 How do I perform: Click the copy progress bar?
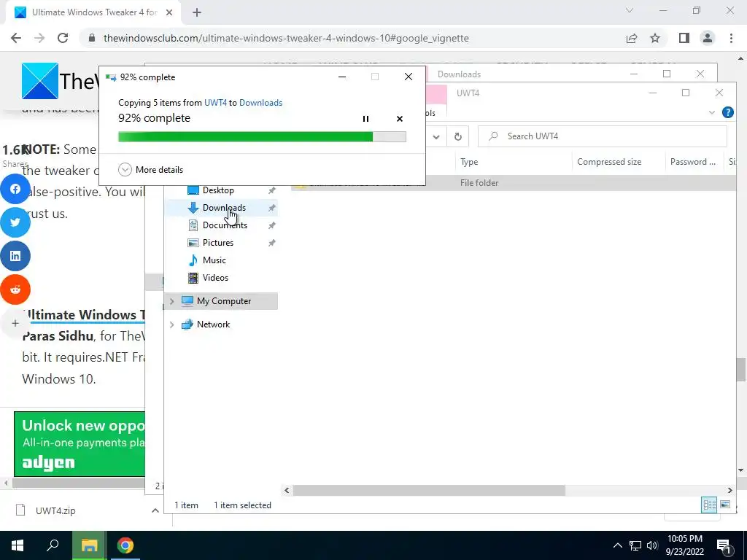[262, 137]
